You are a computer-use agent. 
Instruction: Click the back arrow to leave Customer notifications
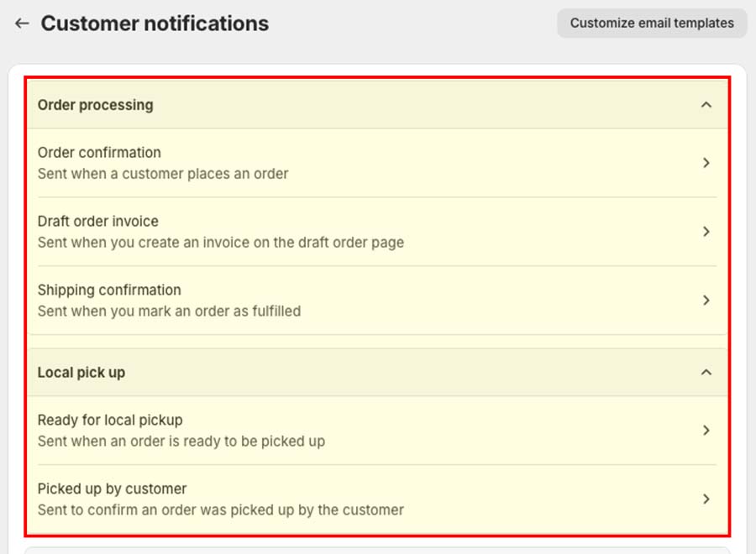pyautogui.click(x=21, y=24)
